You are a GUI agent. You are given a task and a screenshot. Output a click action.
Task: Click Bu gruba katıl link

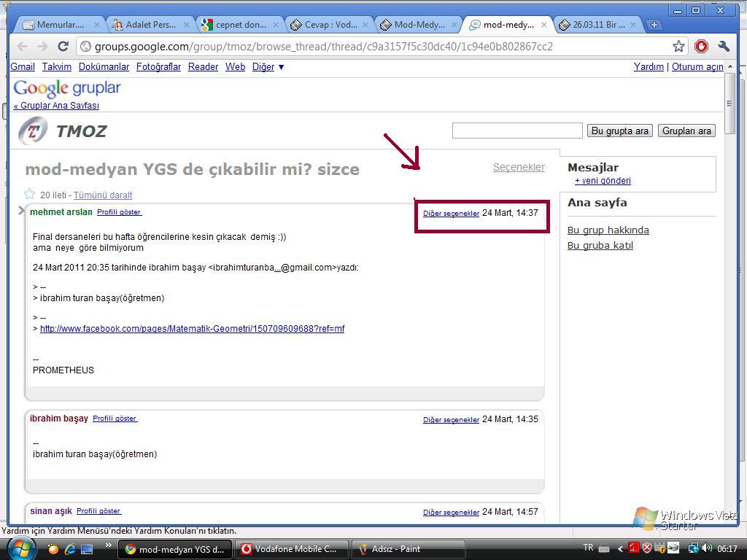[600, 245]
